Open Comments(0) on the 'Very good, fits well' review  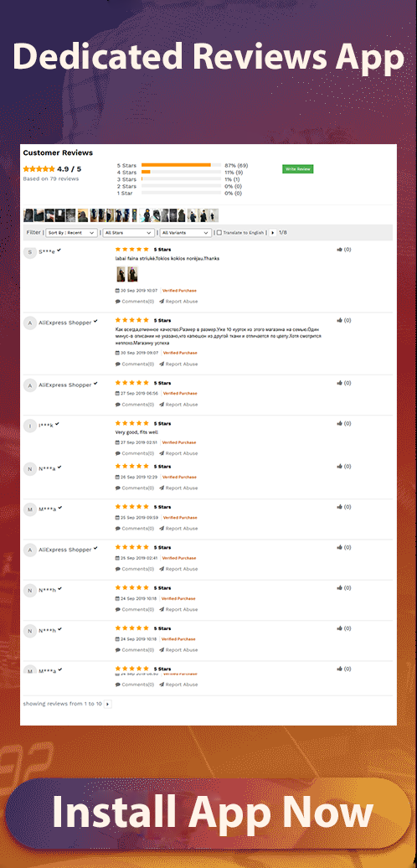135,453
